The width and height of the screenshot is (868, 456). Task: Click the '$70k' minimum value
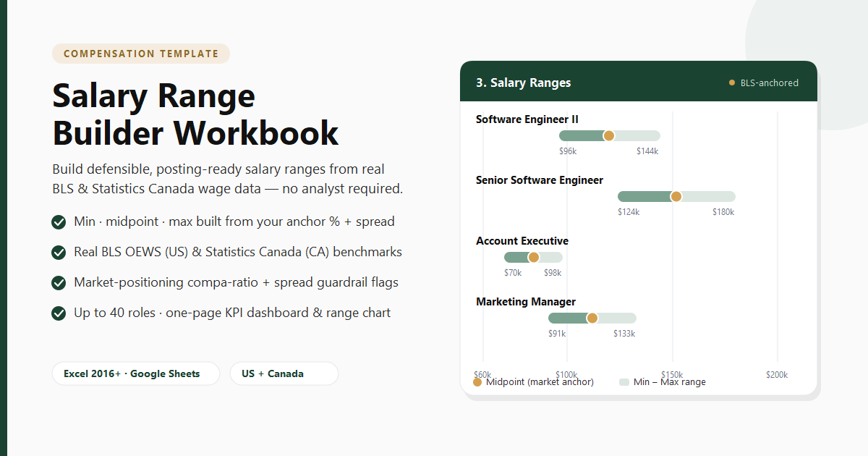[513, 273]
